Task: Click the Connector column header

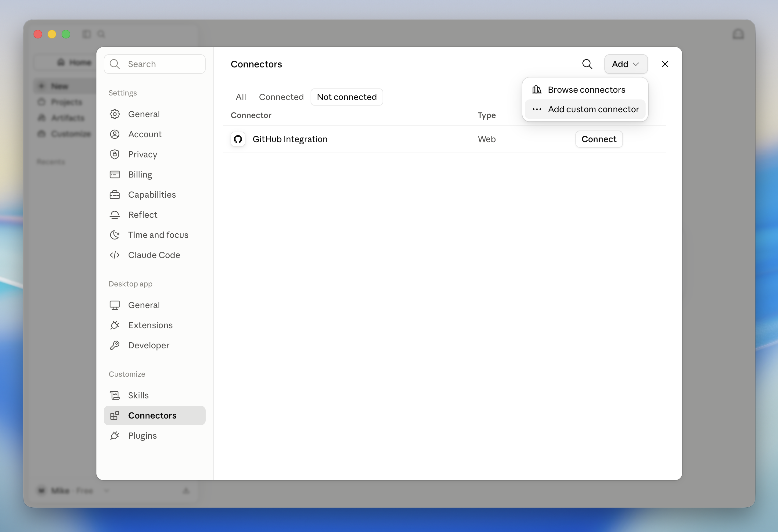Action: [251, 115]
